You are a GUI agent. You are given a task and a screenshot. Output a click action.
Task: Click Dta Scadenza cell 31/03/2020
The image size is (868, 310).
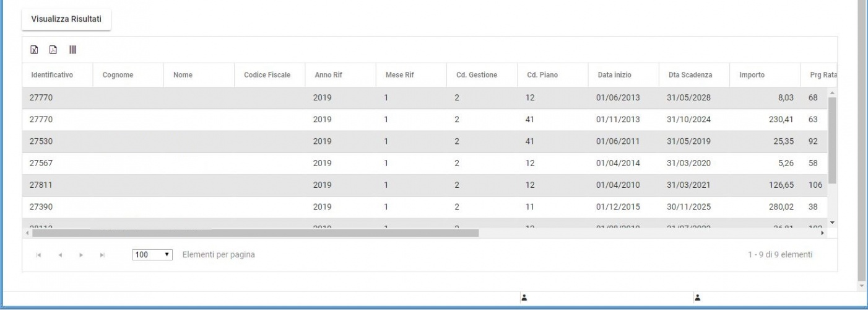tap(688, 164)
